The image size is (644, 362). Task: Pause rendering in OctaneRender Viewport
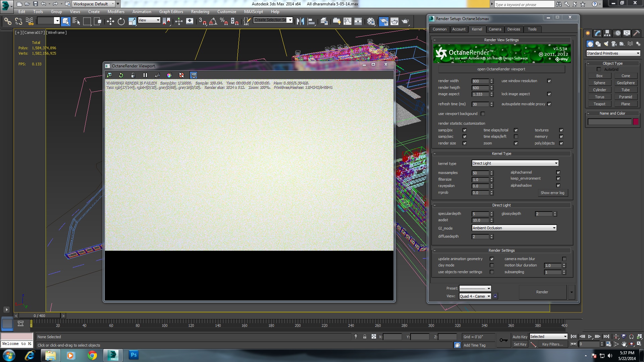(145, 75)
